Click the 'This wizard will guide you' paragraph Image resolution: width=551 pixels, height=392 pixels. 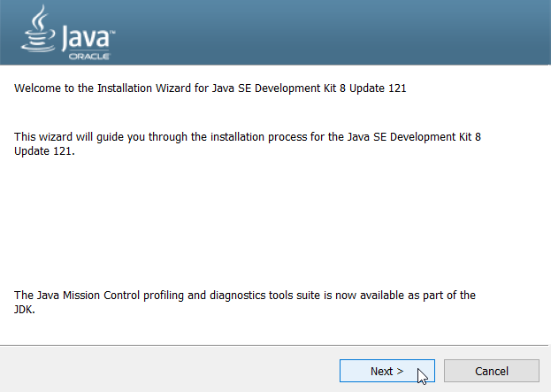[248, 143]
